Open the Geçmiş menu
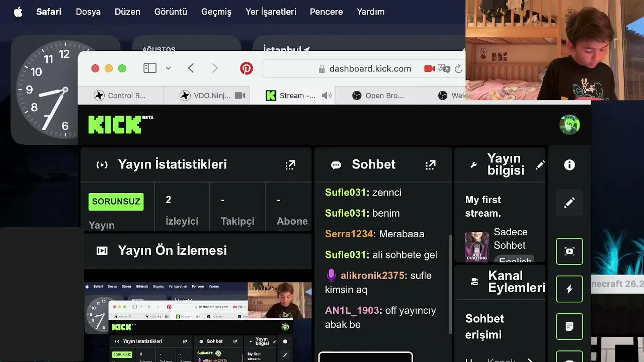Viewport: 644px width, 362px height. [216, 12]
